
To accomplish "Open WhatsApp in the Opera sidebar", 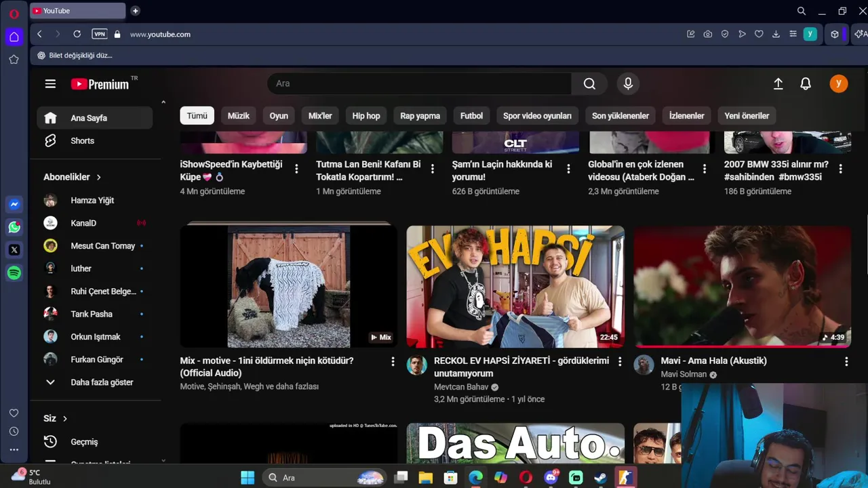I will [x=14, y=227].
